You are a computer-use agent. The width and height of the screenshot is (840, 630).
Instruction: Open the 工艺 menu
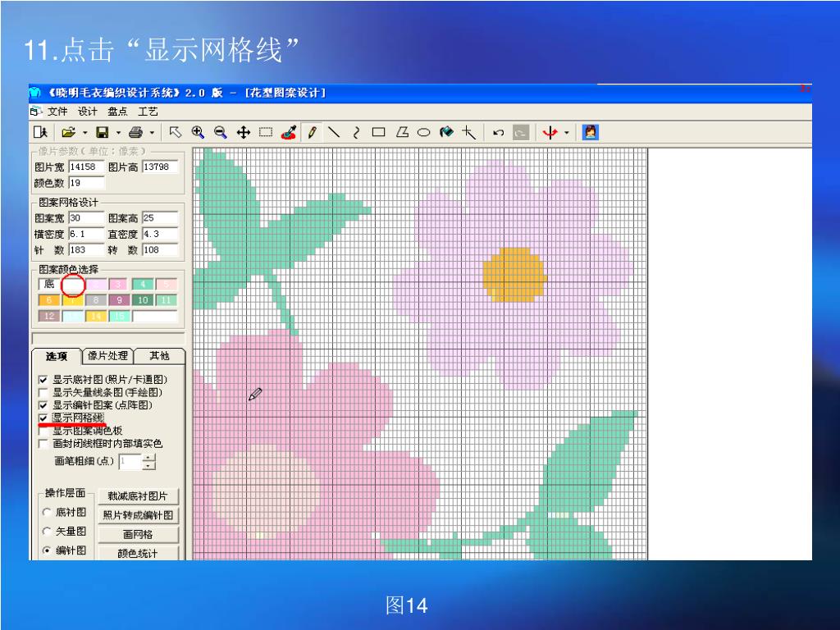pyautogui.click(x=148, y=112)
